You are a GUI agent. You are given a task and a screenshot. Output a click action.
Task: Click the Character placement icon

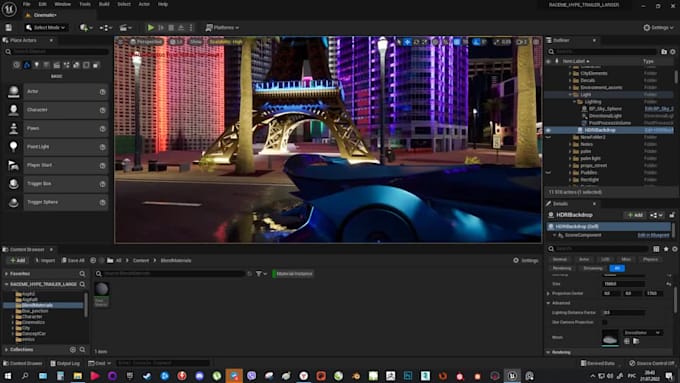[x=13, y=110]
